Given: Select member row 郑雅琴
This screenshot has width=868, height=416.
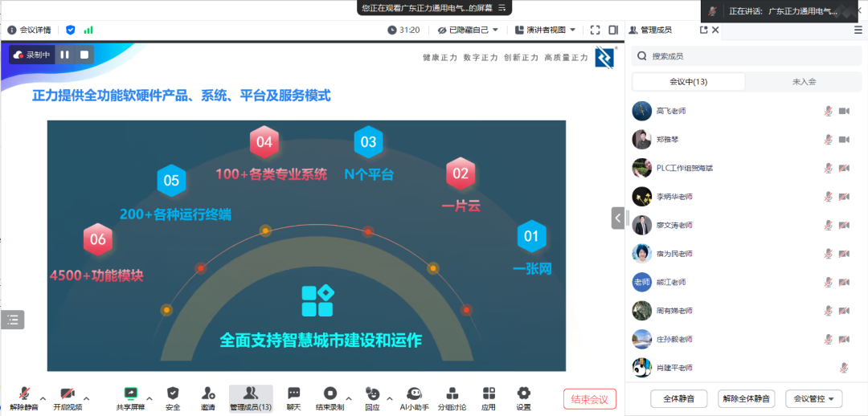Looking at the screenshot, I should [746, 140].
